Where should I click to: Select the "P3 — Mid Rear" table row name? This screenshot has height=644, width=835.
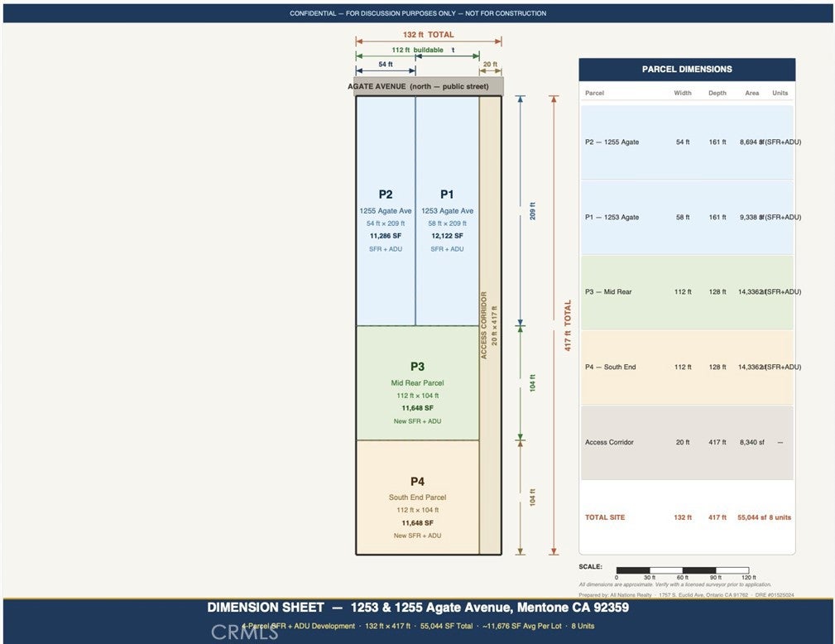(608, 292)
